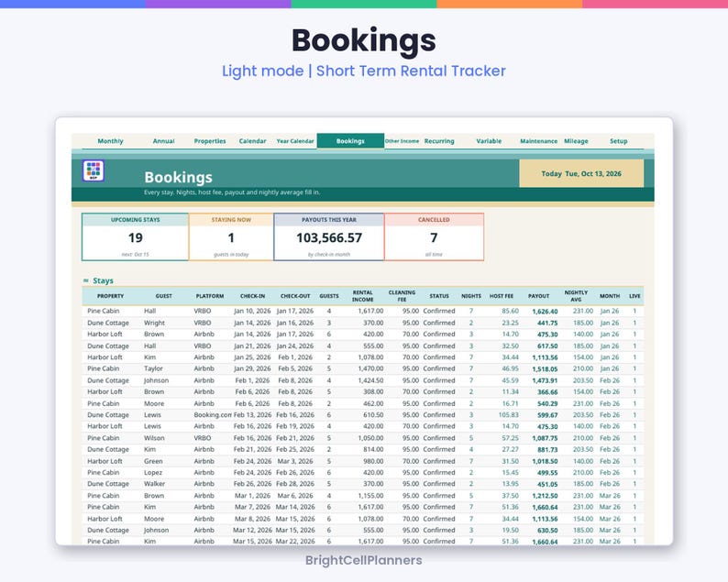The height and width of the screenshot is (582, 728).
Task: Click payout cell 1,626.40
Action: (545, 312)
